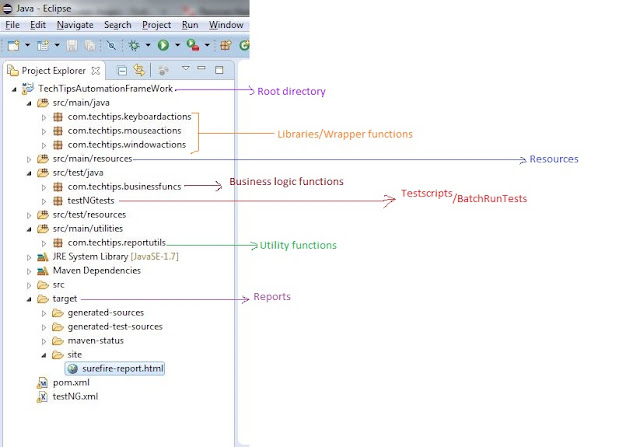Select the testNGtests package label
The height and width of the screenshot is (447, 640).
91,200
